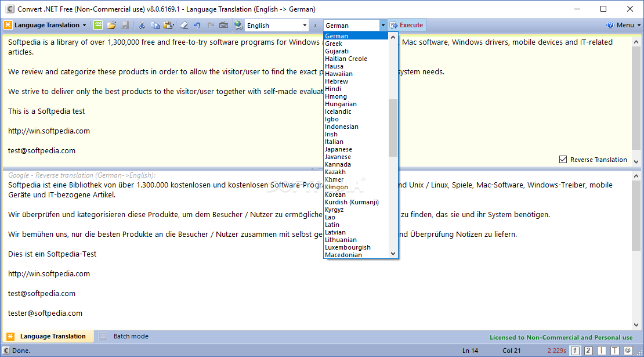The image size is (644, 357).
Task: Click the keyboard icon in toolbar
Action: 223,25
